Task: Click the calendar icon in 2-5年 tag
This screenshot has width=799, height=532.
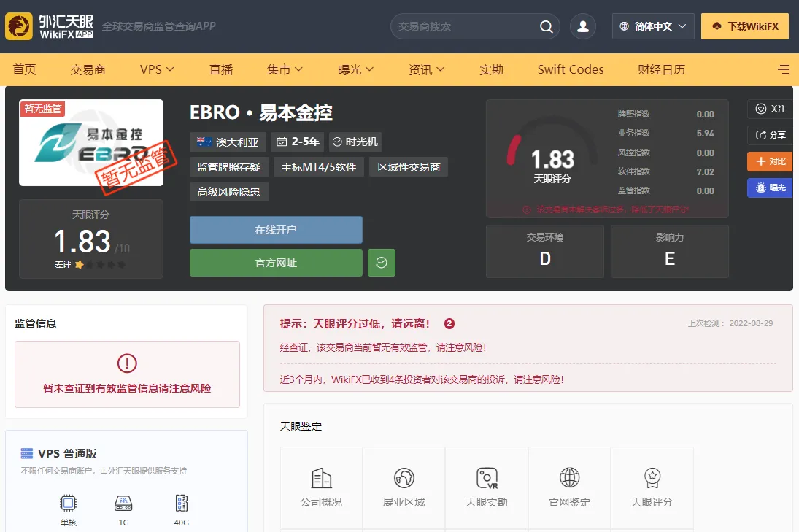Action: point(282,142)
